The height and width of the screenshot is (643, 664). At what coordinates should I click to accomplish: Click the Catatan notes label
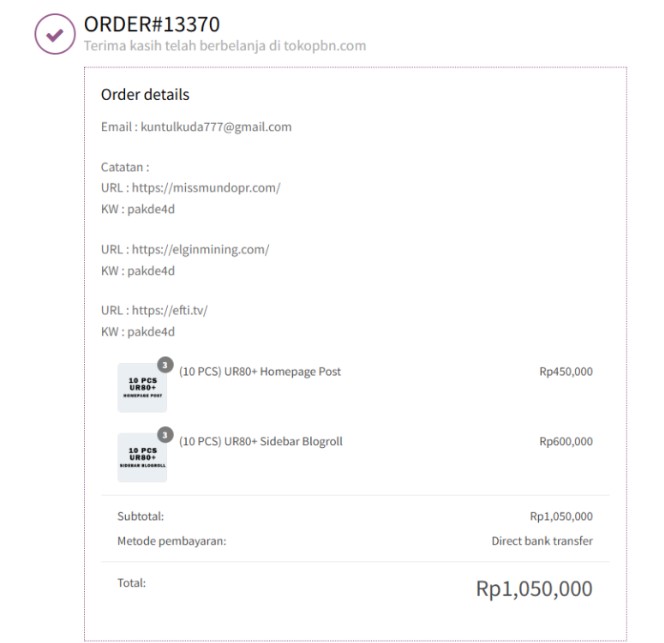tap(125, 167)
